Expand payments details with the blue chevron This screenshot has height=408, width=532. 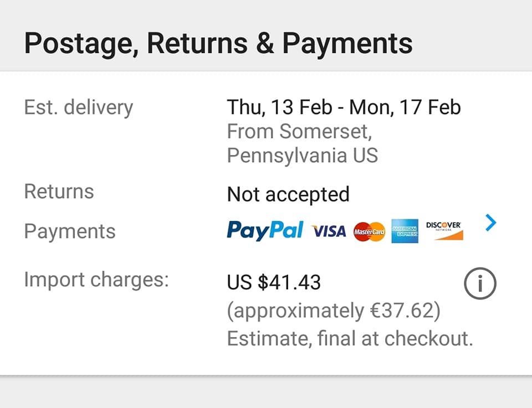tap(490, 223)
